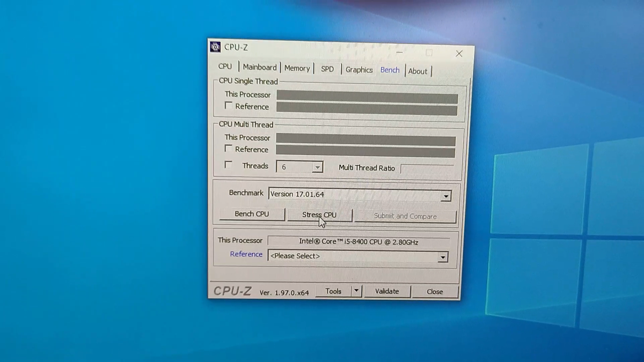Click the Submit and Compare button
The height and width of the screenshot is (362, 644).
coord(405,216)
